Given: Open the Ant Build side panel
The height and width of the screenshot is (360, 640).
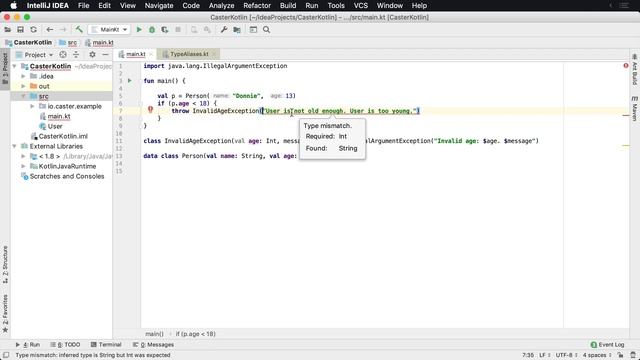Looking at the screenshot, I should (635, 70).
